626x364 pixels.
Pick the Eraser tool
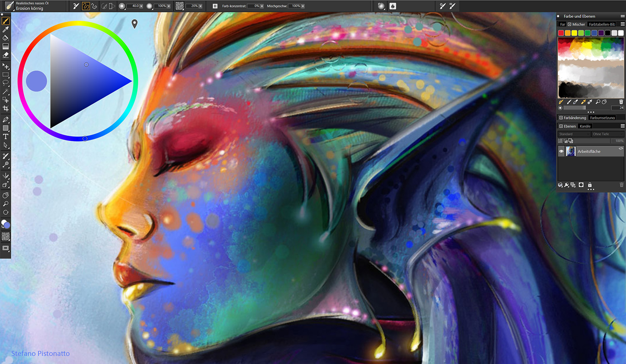coord(5,55)
